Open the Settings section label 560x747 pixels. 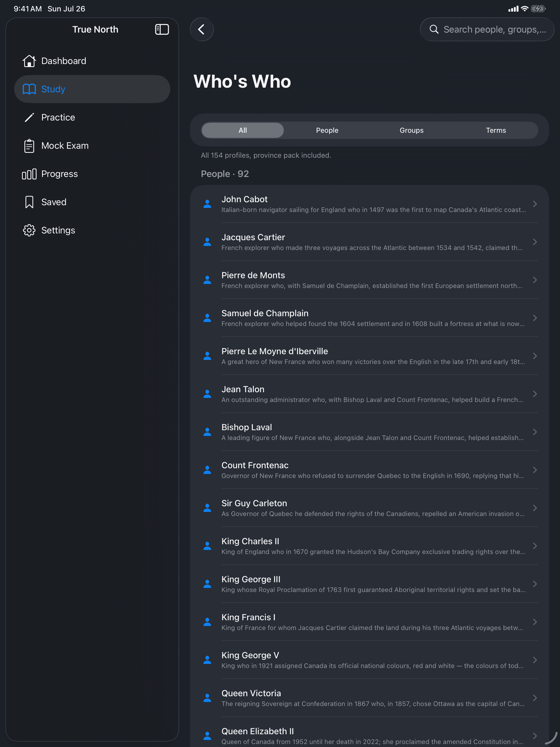(x=58, y=230)
